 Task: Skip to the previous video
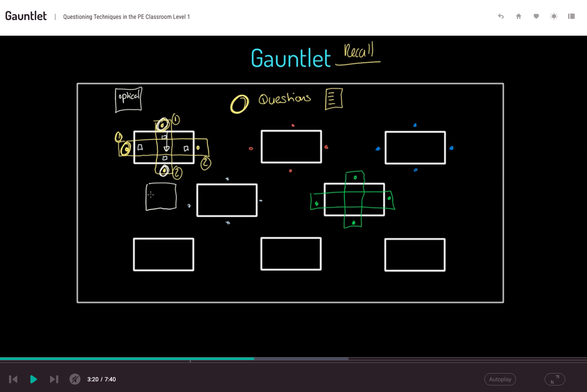[13, 379]
